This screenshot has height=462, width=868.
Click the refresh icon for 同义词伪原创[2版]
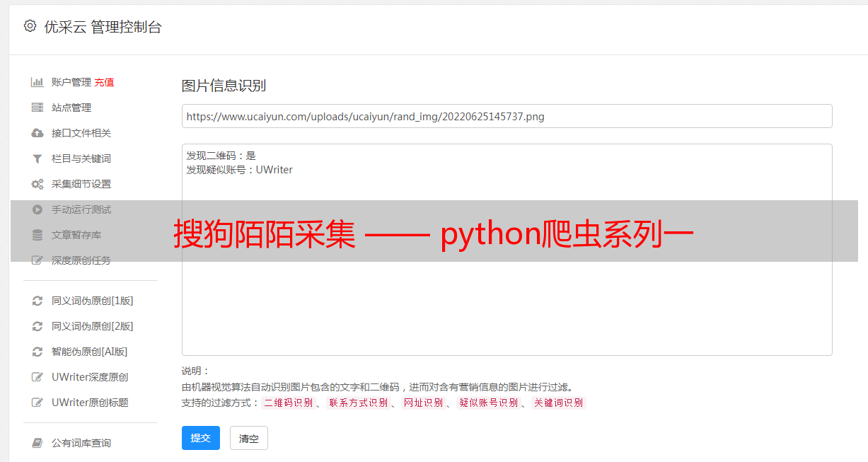click(x=37, y=326)
